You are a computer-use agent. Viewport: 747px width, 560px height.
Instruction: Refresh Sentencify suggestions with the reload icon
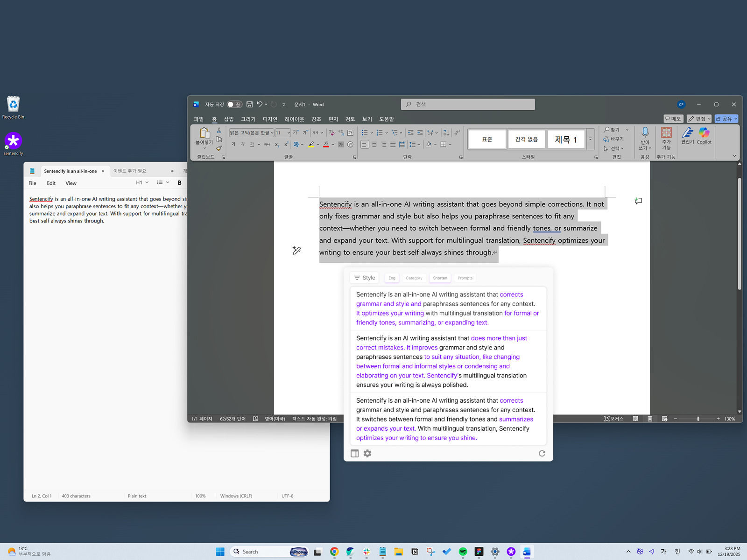click(542, 453)
